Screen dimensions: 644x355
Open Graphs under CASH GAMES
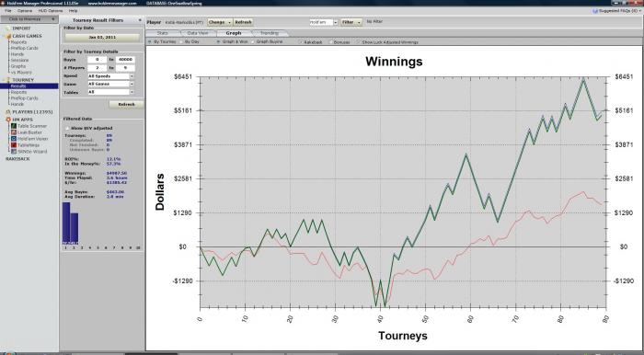[x=18, y=66]
